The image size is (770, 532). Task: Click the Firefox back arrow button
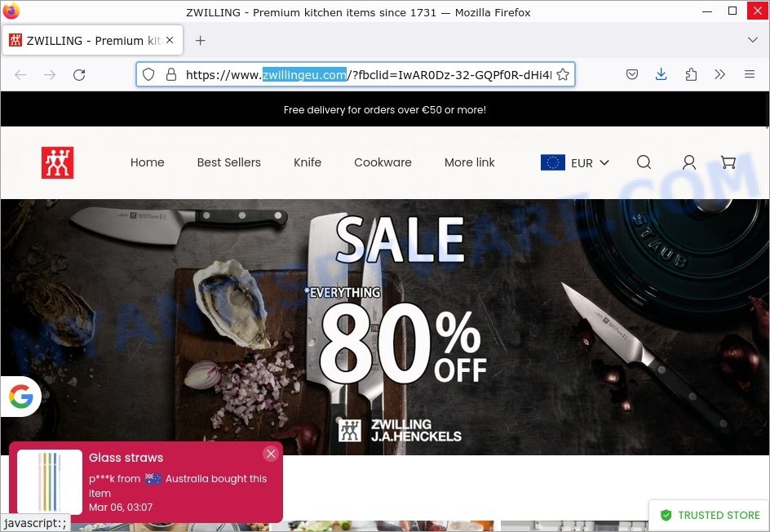tap(20, 75)
